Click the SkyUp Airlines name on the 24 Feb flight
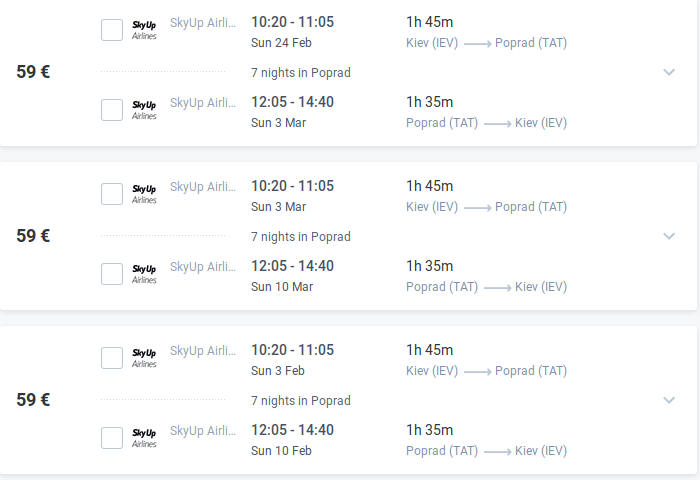This screenshot has width=700, height=480. (203, 22)
